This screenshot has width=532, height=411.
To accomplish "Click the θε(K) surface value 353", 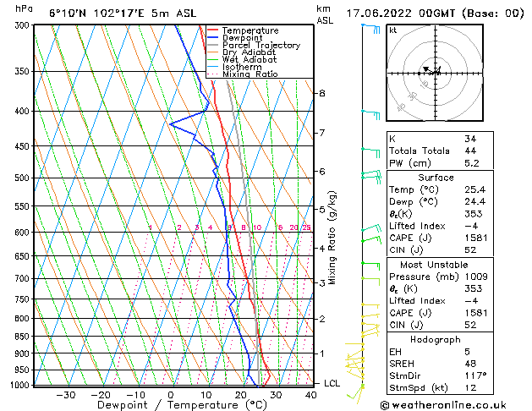I will point(474,214).
